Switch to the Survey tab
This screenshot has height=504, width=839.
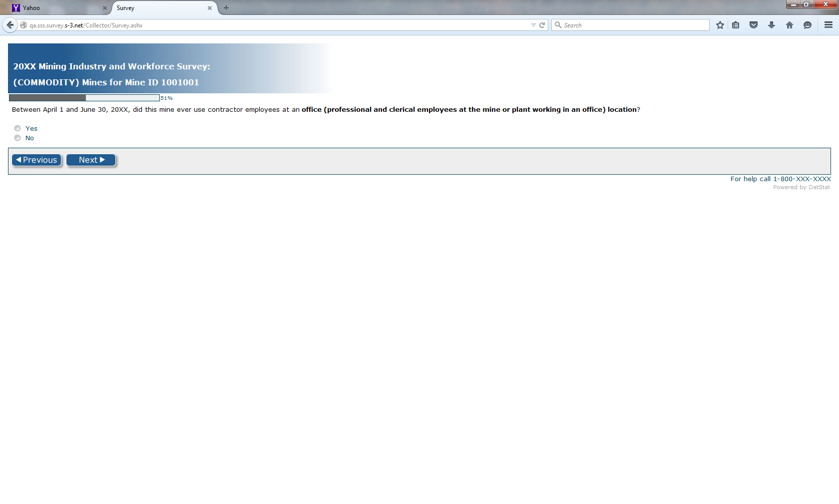pos(164,8)
